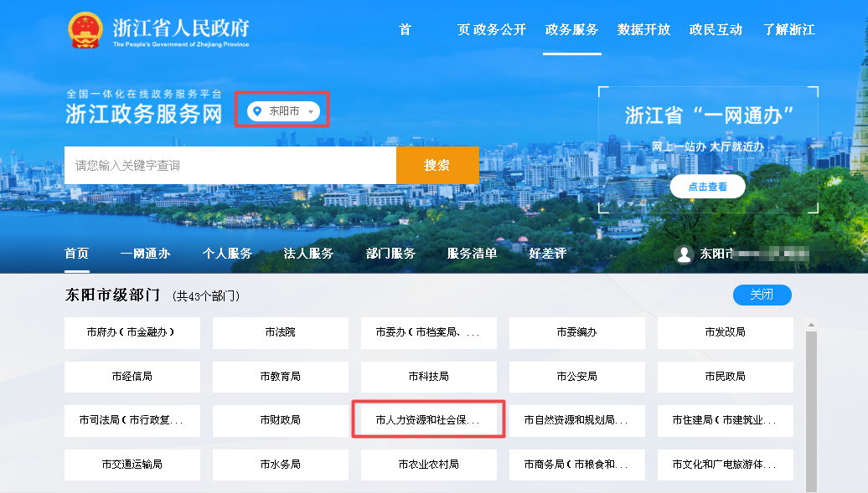The width and height of the screenshot is (868, 493).
Task: Click the department list scrollbar up arrow
Action: pyautogui.click(x=812, y=325)
